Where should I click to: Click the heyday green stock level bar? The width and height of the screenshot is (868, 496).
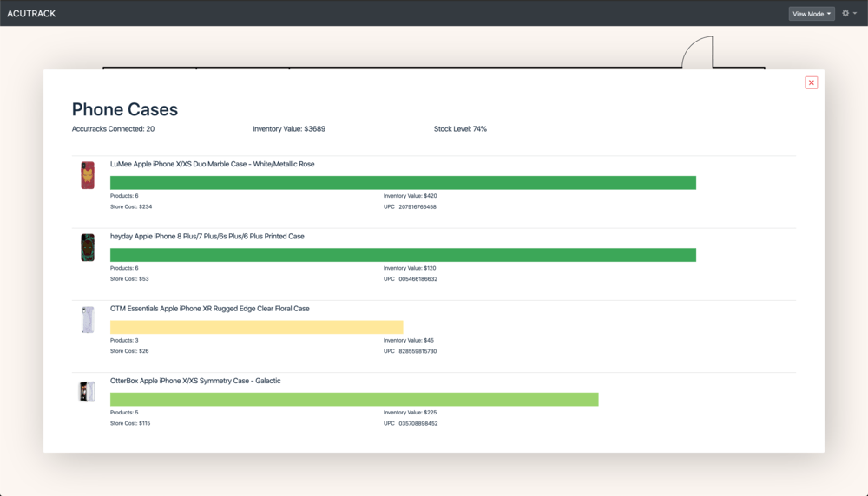[403, 255]
